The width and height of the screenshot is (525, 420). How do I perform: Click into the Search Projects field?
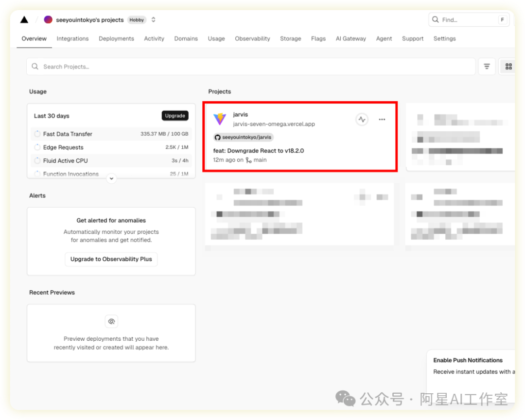(x=251, y=67)
